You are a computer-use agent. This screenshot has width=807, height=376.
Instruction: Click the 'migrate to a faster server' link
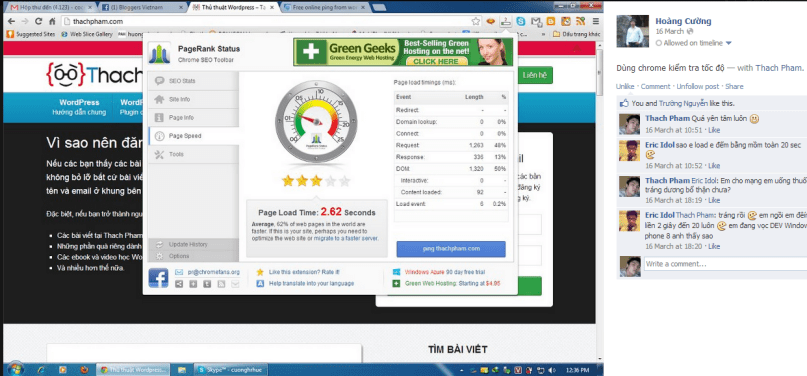click(x=345, y=238)
